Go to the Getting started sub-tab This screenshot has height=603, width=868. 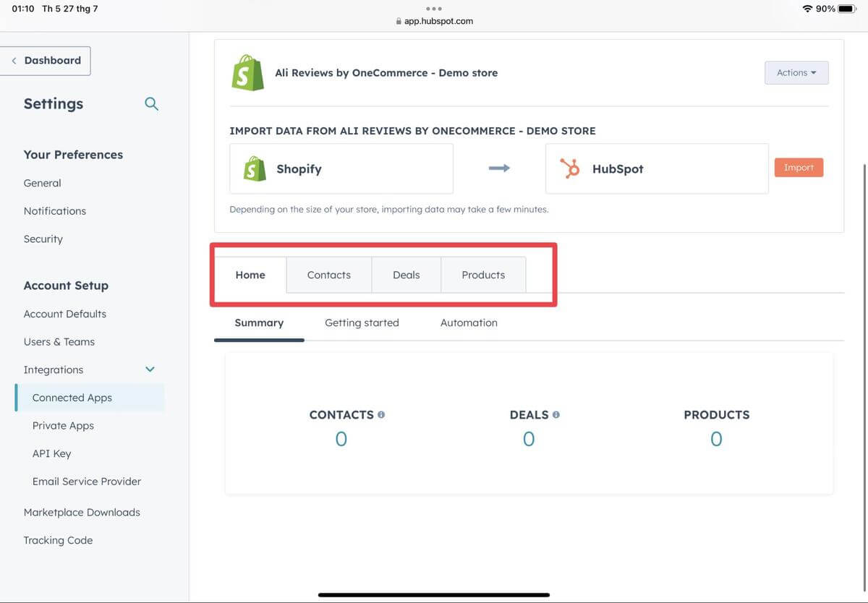click(362, 323)
